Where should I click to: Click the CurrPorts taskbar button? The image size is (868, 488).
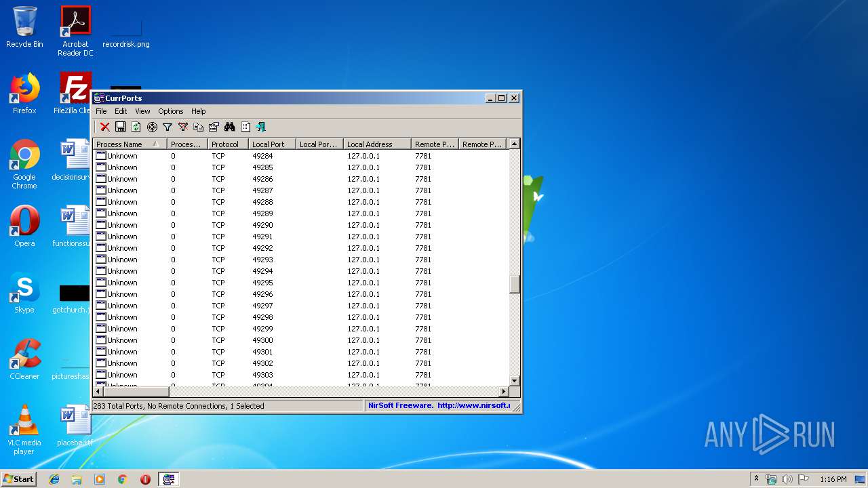169,479
